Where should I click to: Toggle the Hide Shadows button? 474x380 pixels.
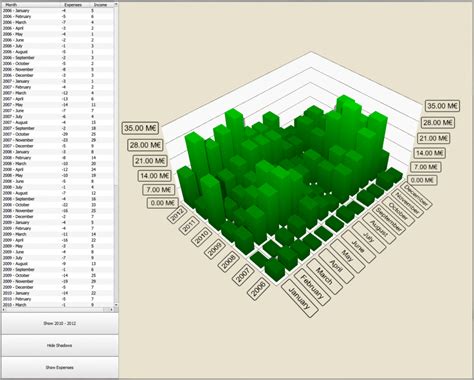point(59,346)
